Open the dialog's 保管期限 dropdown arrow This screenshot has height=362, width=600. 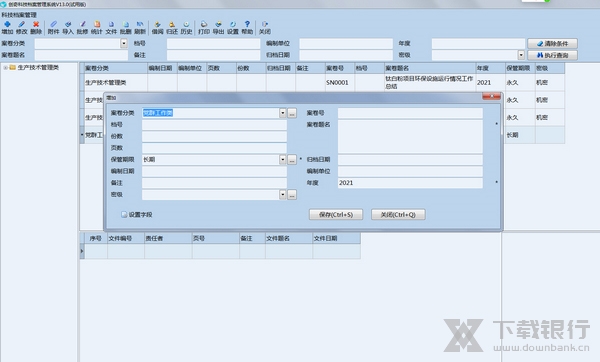282,160
